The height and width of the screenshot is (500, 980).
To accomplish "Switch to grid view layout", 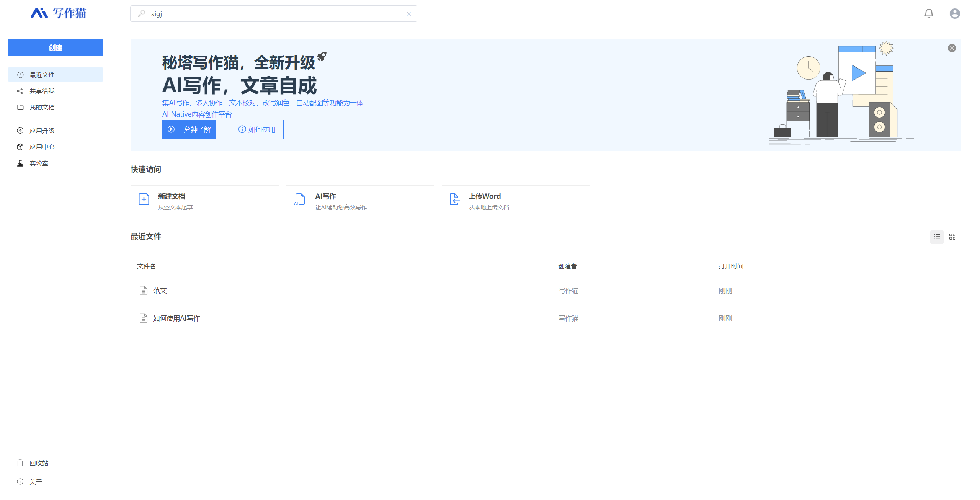I will pos(952,237).
